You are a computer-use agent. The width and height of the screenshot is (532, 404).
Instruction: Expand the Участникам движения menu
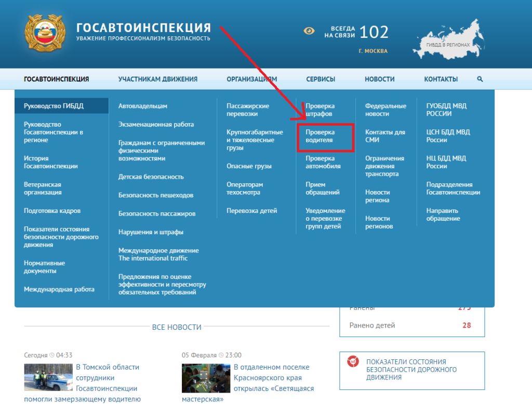pyautogui.click(x=157, y=79)
